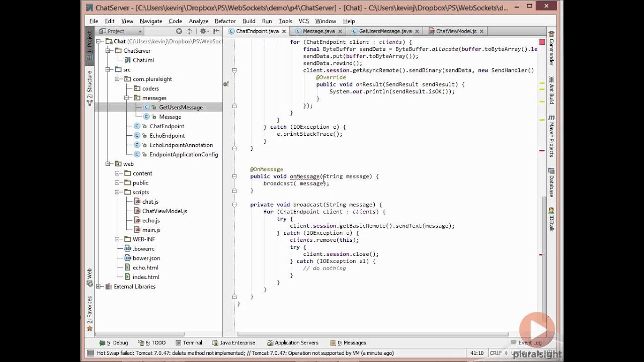Screen dimensions: 644x362
Task: Open the File menu
Action: 94,21
